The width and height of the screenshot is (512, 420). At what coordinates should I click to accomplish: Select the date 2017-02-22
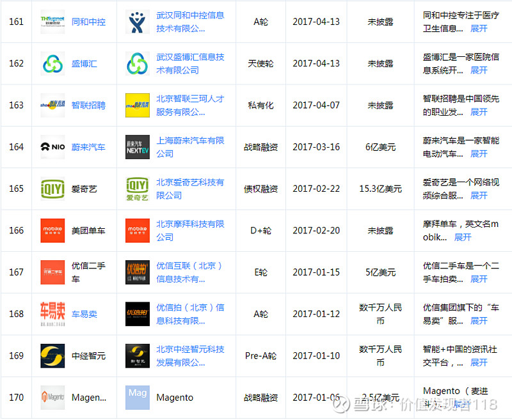coord(316,189)
